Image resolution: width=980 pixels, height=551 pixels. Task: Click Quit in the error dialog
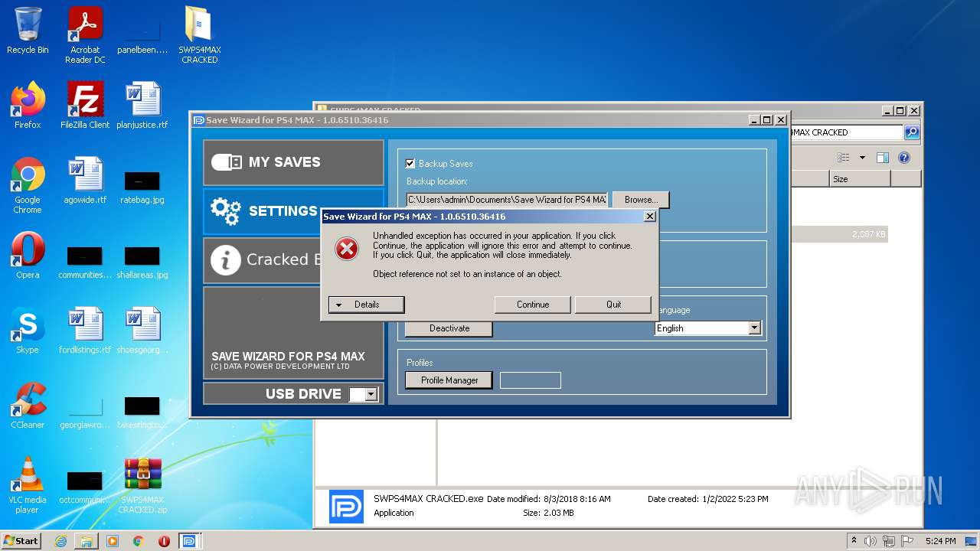613,305
